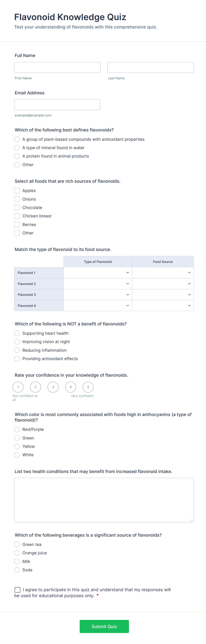Click the First Name input field
Viewport: 206px width, 644px height.
click(57, 67)
